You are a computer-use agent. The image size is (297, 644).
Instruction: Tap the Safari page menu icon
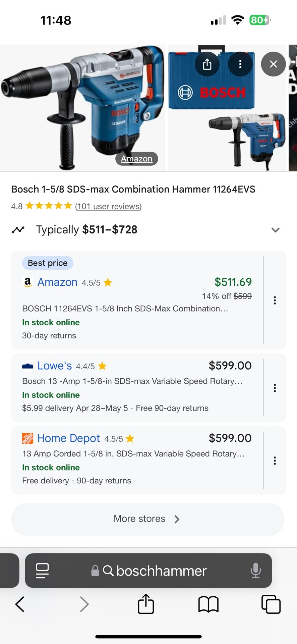tap(42, 571)
